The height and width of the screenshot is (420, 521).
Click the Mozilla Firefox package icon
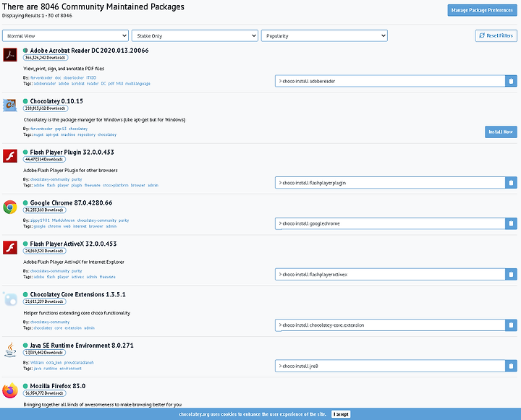point(10,390)
